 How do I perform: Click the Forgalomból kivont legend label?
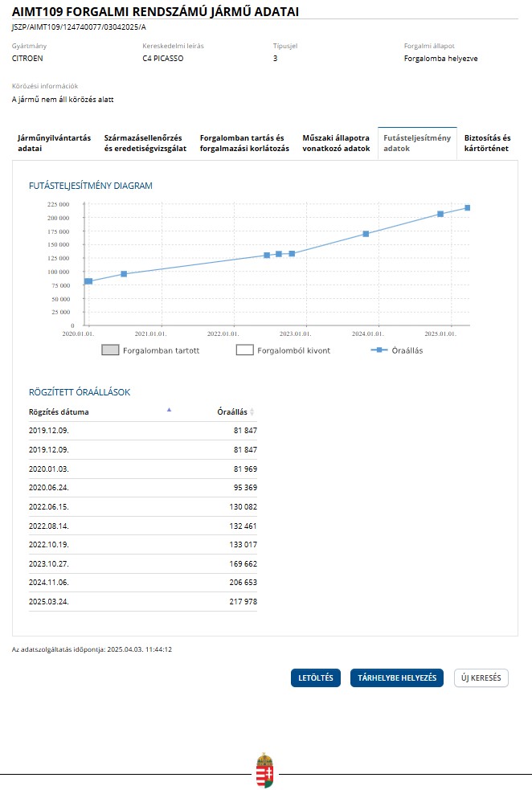click(293, 350)
